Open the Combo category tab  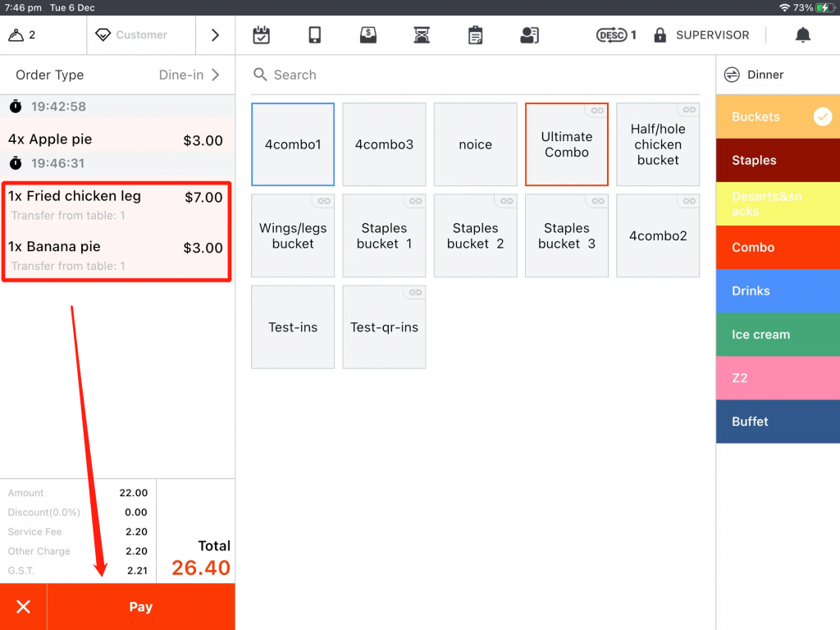click(777, 248)
